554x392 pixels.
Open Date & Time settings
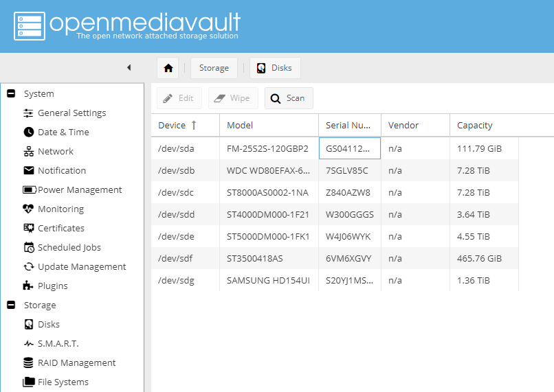click(63, 132)
